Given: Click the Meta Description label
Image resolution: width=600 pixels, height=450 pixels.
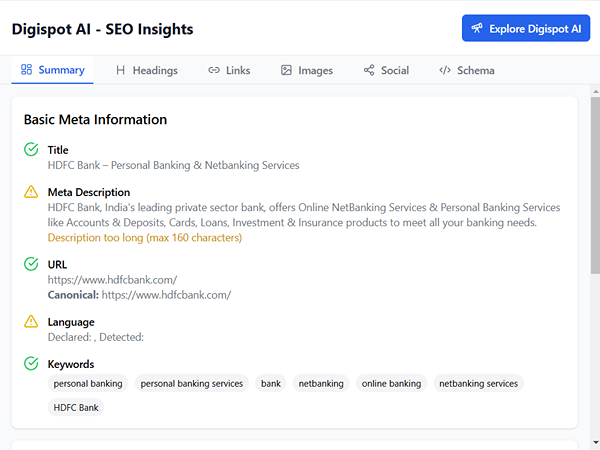Looking at the screenshot, I should point(89,192).
